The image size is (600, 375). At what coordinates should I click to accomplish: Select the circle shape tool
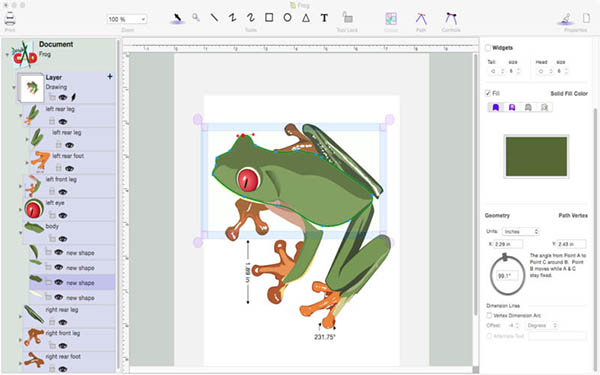[x=287, y=18]
